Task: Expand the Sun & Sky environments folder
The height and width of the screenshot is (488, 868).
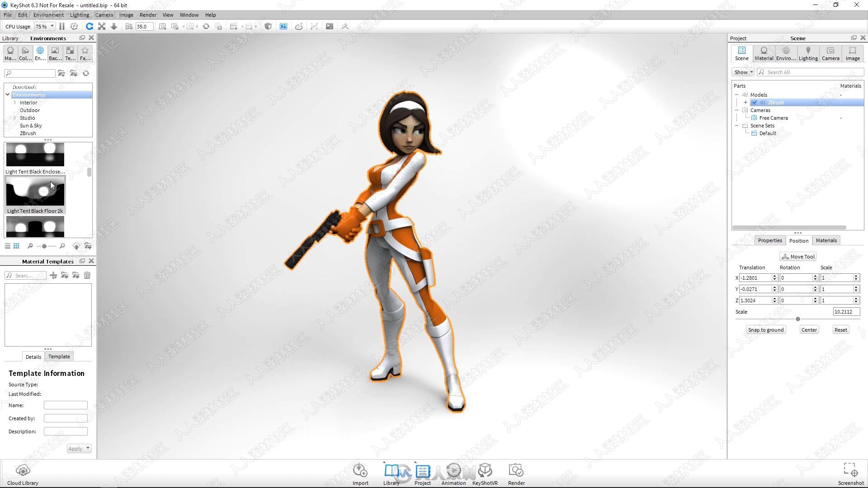Action: click(31, 125)
